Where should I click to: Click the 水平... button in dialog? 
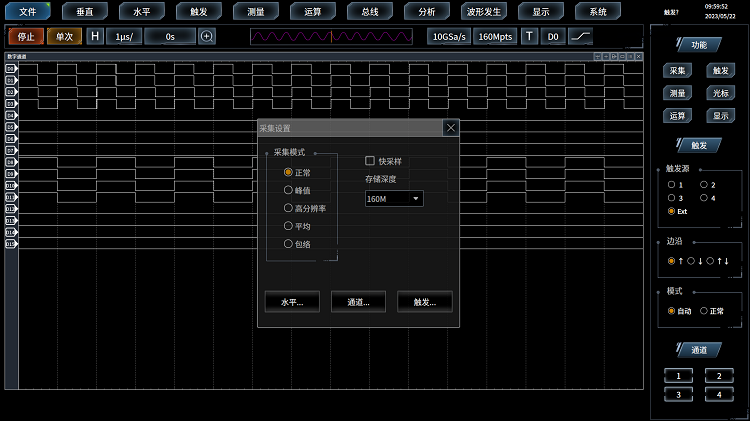click(291, 301)
